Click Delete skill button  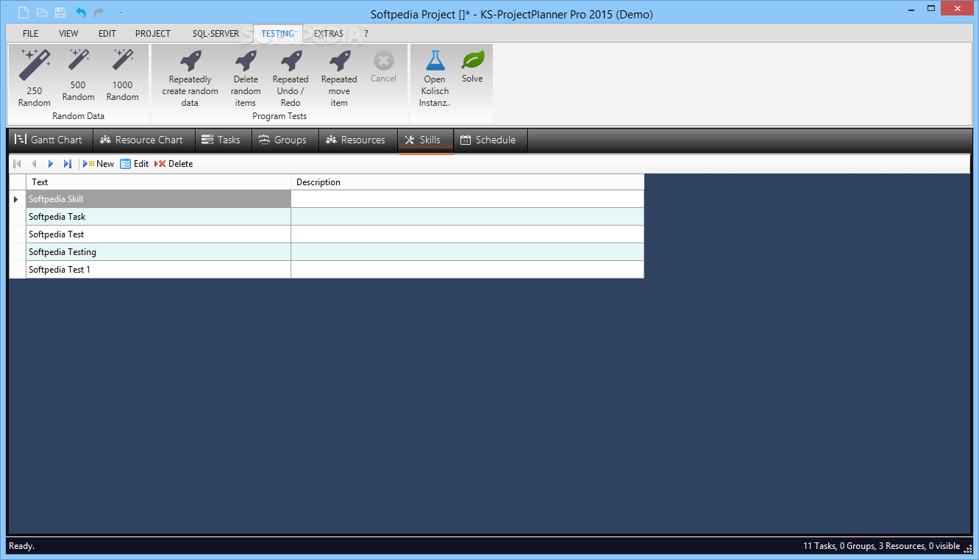pyautogui.click(x=174, y=164)
